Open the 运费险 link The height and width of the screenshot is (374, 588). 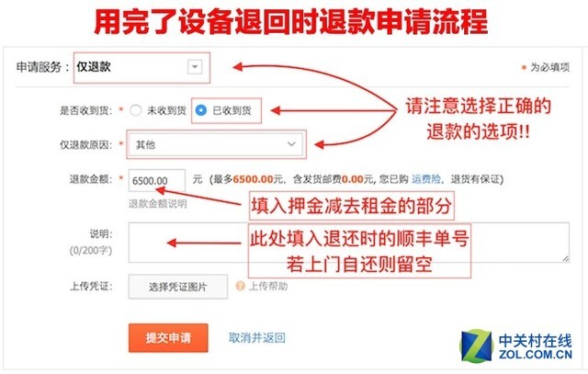coord(426,179)
